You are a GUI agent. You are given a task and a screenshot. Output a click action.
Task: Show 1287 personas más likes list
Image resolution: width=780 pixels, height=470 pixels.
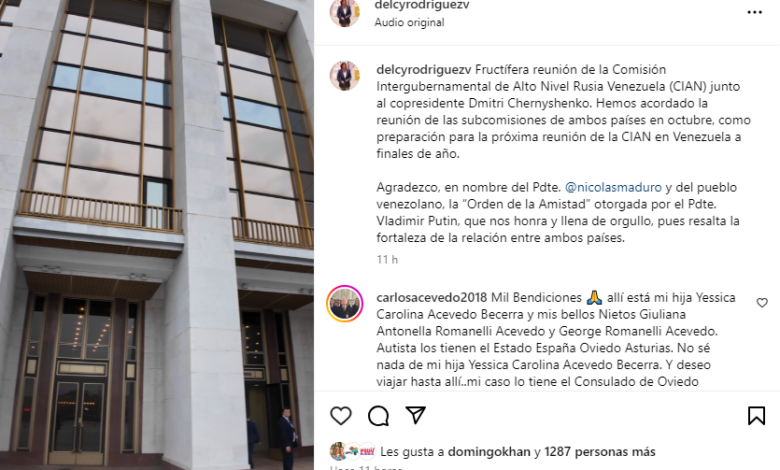pyautogui.click(x=599, y=452)
